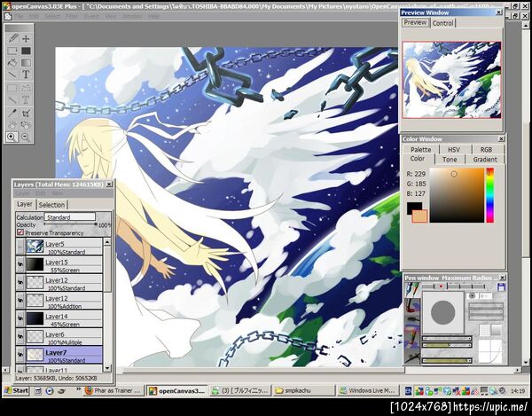
Task: Click the black background color swatch
Action: [414, 208]
